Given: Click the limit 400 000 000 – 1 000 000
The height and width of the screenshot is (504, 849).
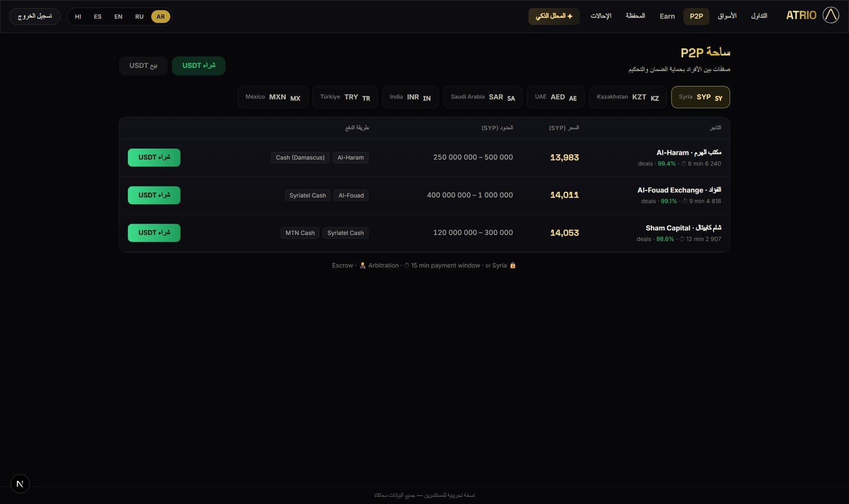Looking at the screenshot, I should [x=470, y=195].
